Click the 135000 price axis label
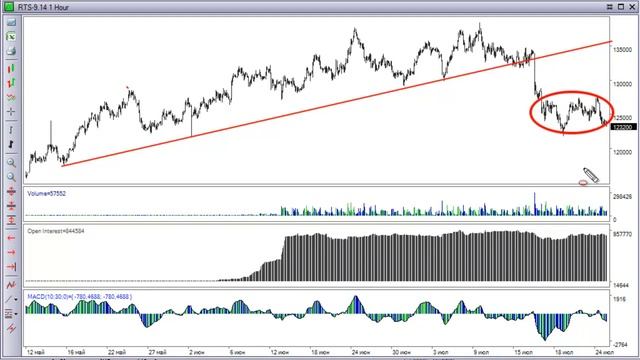Image resolution: width=640 pixels, height=360 pixels. coord(622,50)
